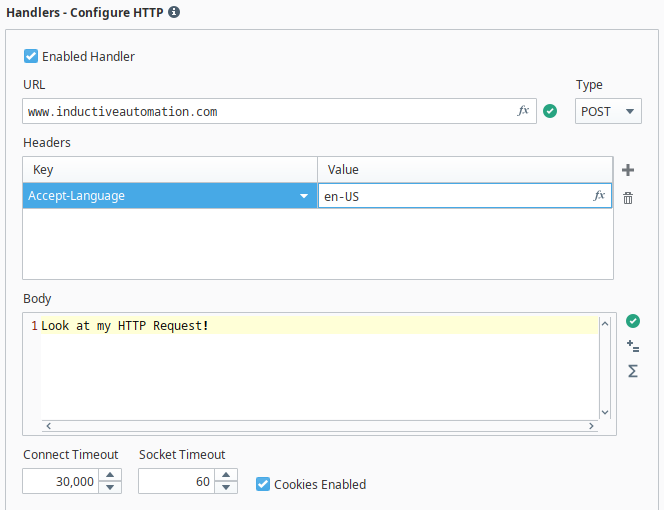This screenshot has height=510, width=664.
Task: Decrease Connect Timeout with down arrow
Action: (x=110, y=487)
